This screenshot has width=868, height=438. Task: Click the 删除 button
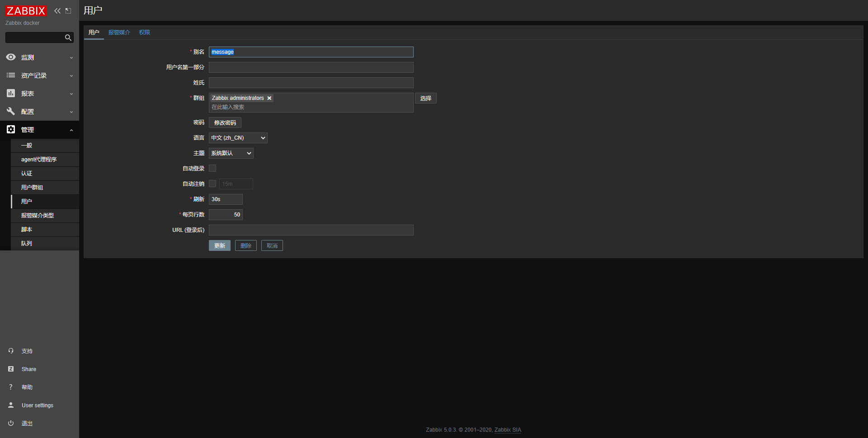246,245
